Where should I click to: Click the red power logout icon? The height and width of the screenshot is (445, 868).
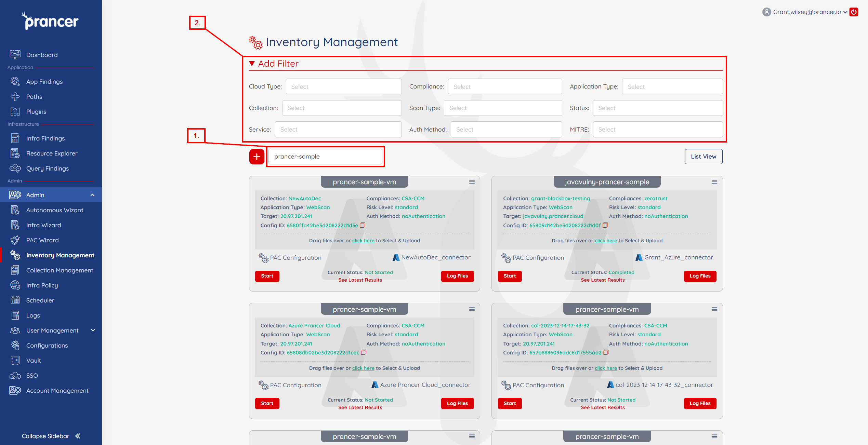[x=854, y=12]
